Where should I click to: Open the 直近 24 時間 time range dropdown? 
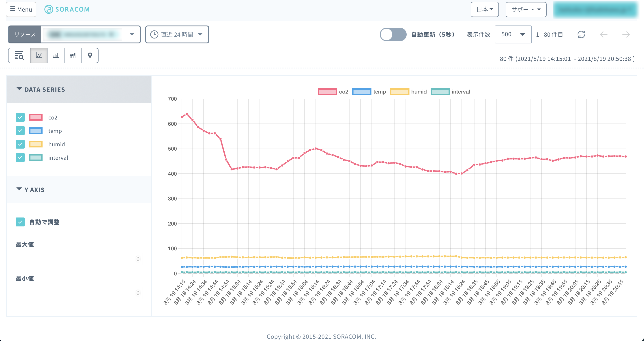click(x=177, y=34)
